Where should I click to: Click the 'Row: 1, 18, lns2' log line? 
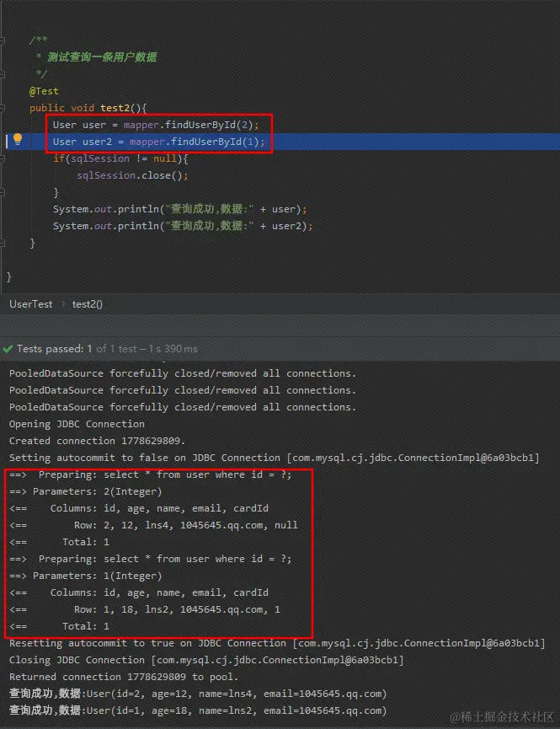coord(145,609)
